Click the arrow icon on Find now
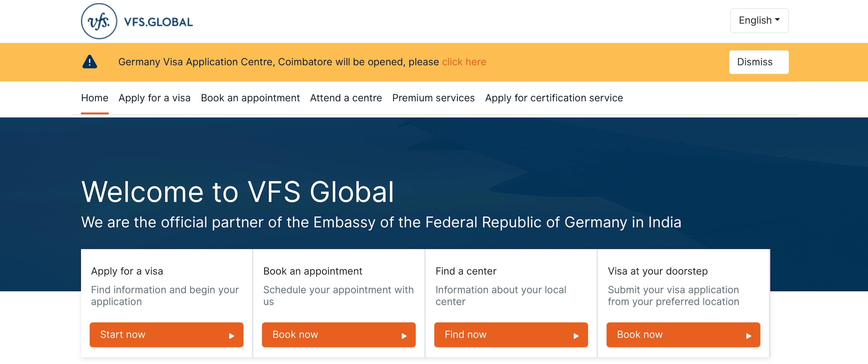The image size is (868, 364). [x=576, y=336]
